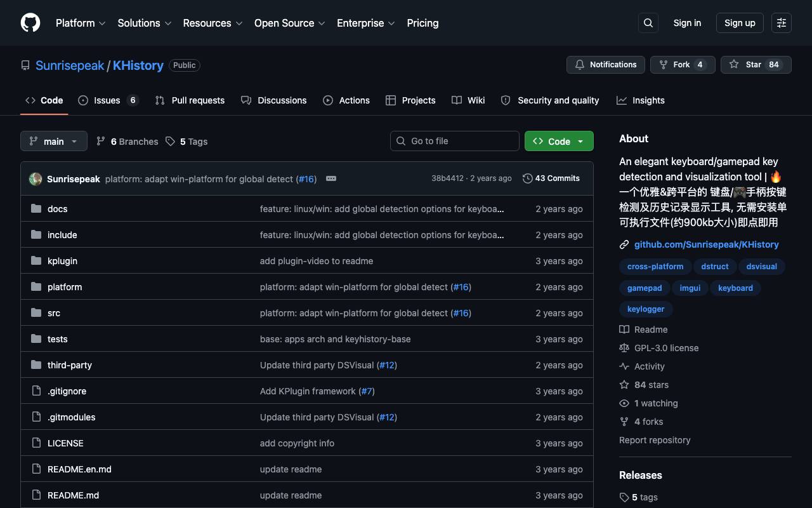Click the scale icon beside GPL-3.0 license
The width and height of the screenshot is (812, 508).
[x=624, y=348]
